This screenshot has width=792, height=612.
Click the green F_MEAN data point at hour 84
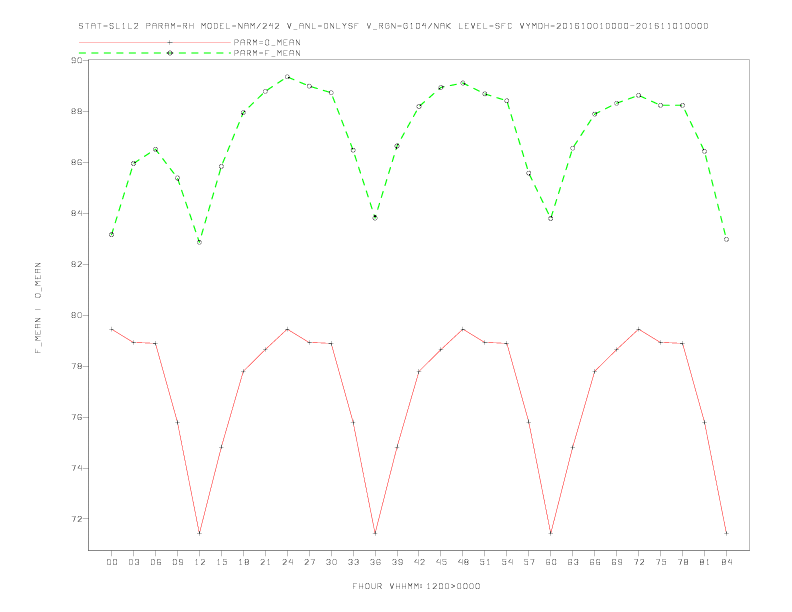point(726,239)
